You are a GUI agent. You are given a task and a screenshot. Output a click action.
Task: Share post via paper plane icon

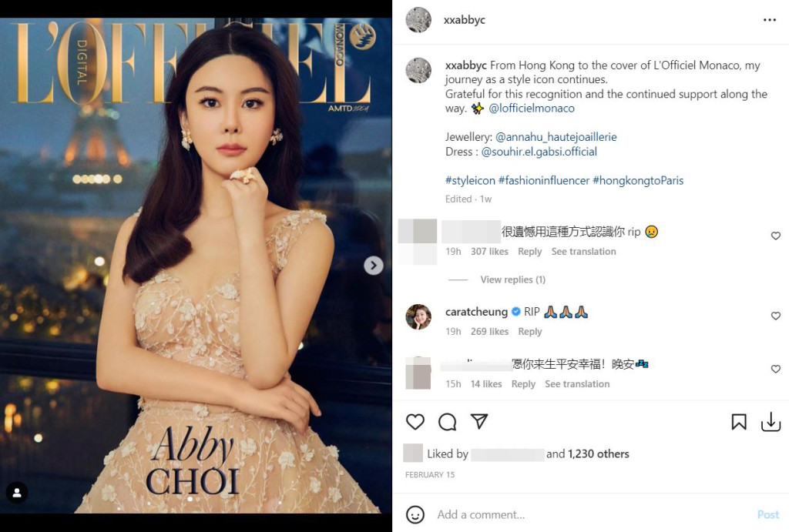click(x=479, y=421)
